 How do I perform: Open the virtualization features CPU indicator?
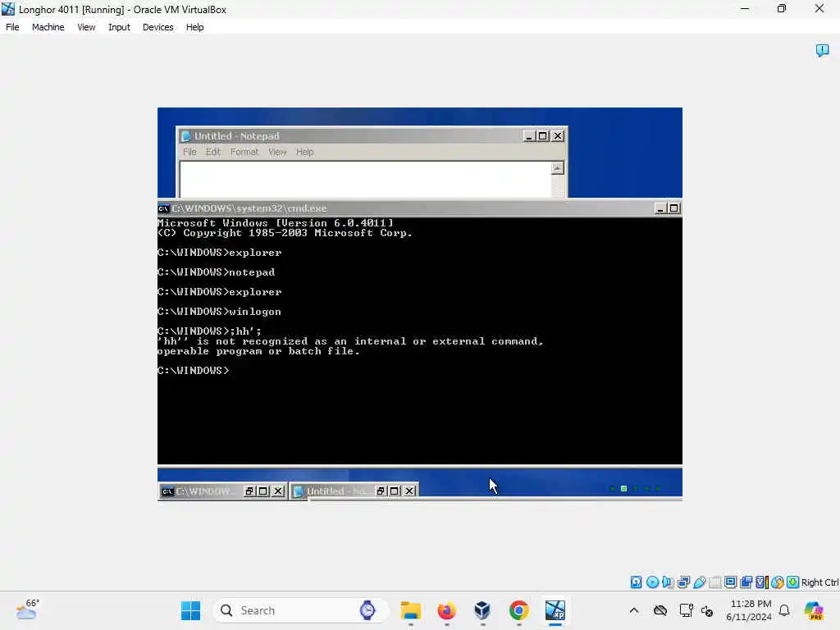[762, 582]
